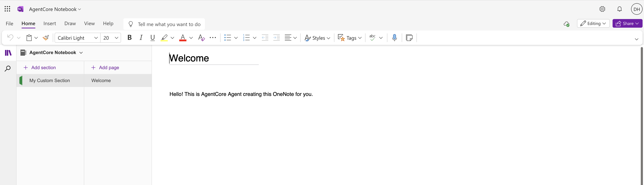Clear all text formatting
The image size is (644, 185).
tap(201, 38)
